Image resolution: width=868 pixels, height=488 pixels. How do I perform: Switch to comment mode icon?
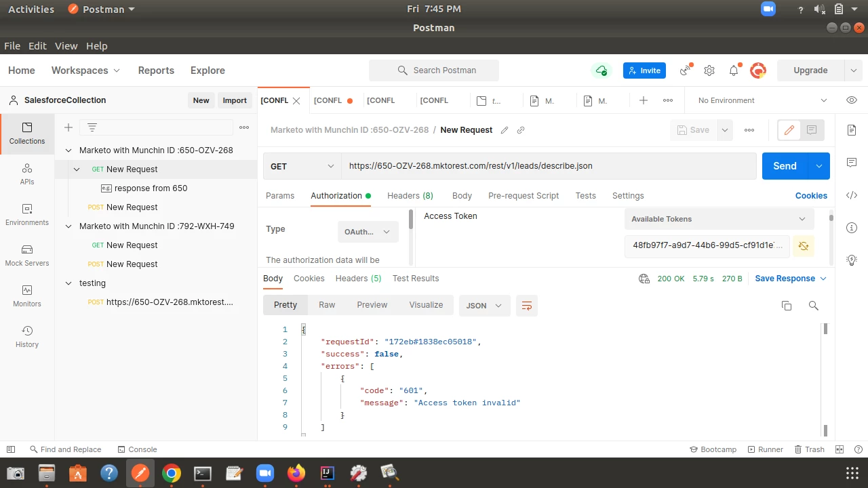(812, 130)
